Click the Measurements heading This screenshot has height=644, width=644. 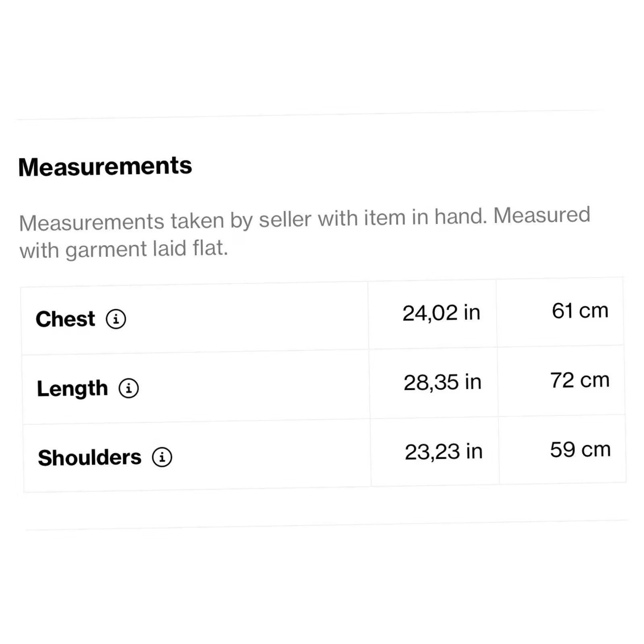(105, 166)
